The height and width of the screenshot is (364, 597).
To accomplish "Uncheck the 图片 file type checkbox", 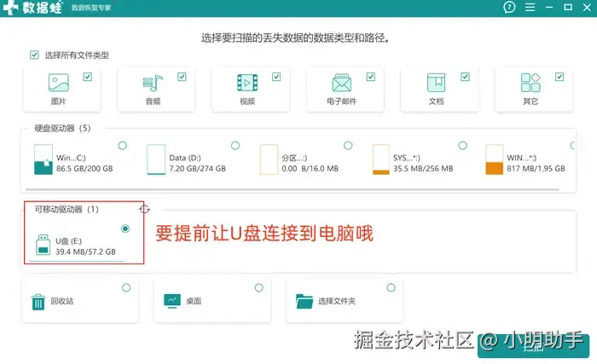I will click(88, 77).
